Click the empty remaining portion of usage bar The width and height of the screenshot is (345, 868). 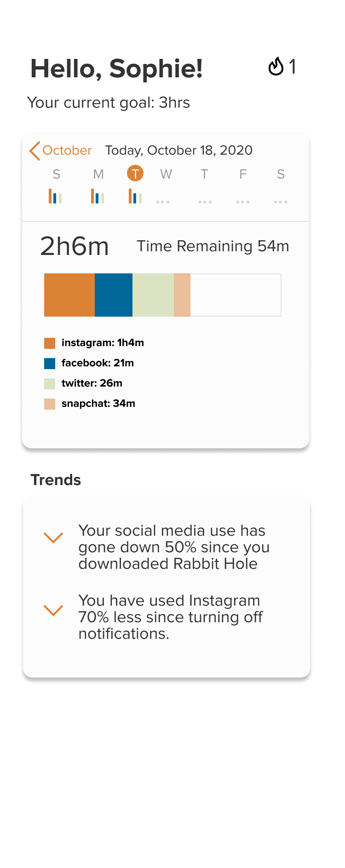236,295
